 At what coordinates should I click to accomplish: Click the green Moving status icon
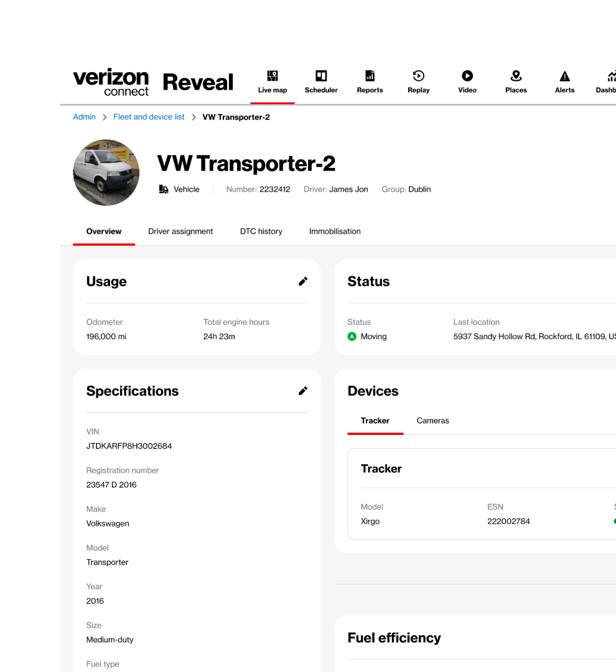tap(352, 337)
